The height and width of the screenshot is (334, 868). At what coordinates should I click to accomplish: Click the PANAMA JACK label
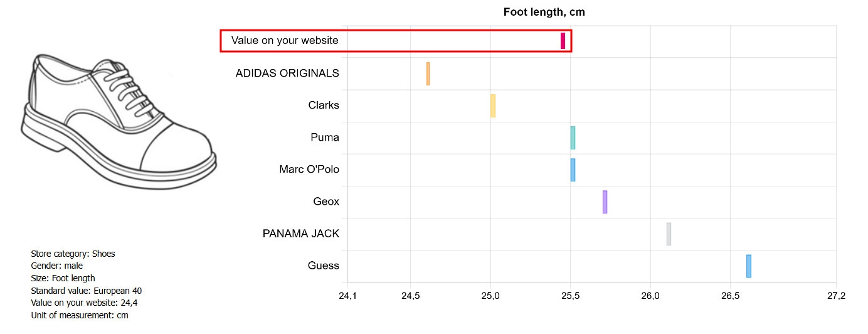point(301,234)
